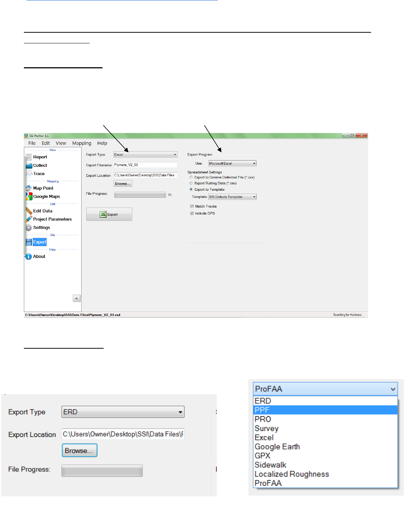Open the Help menu

tap(102, 143)
